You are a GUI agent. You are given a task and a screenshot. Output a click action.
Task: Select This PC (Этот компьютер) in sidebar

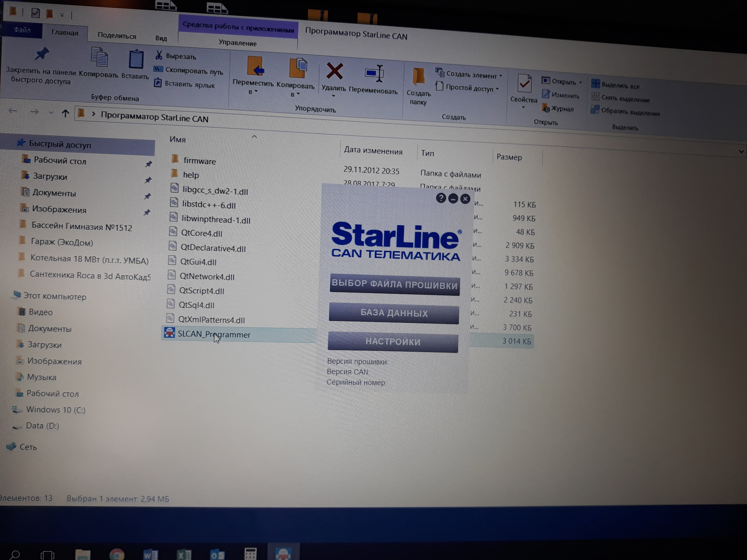click(55, 296)
